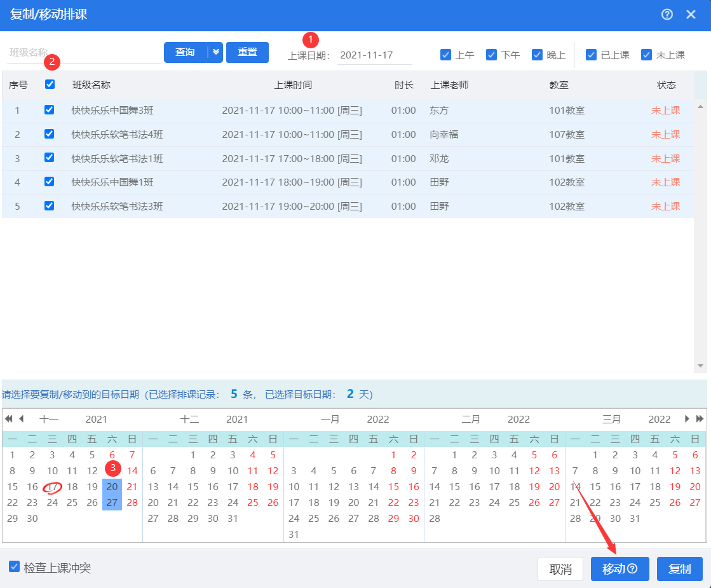Select February 28, 2022 in the calendar
The image size is (711, 588).
pyautogui.click(x=435, y=518)
